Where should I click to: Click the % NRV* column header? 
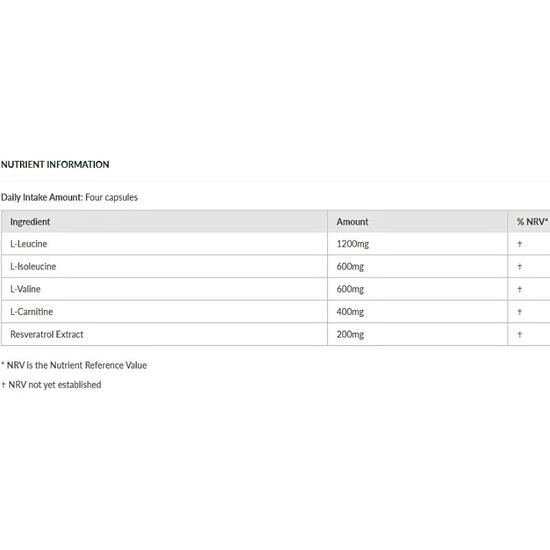tap(529, 222)
